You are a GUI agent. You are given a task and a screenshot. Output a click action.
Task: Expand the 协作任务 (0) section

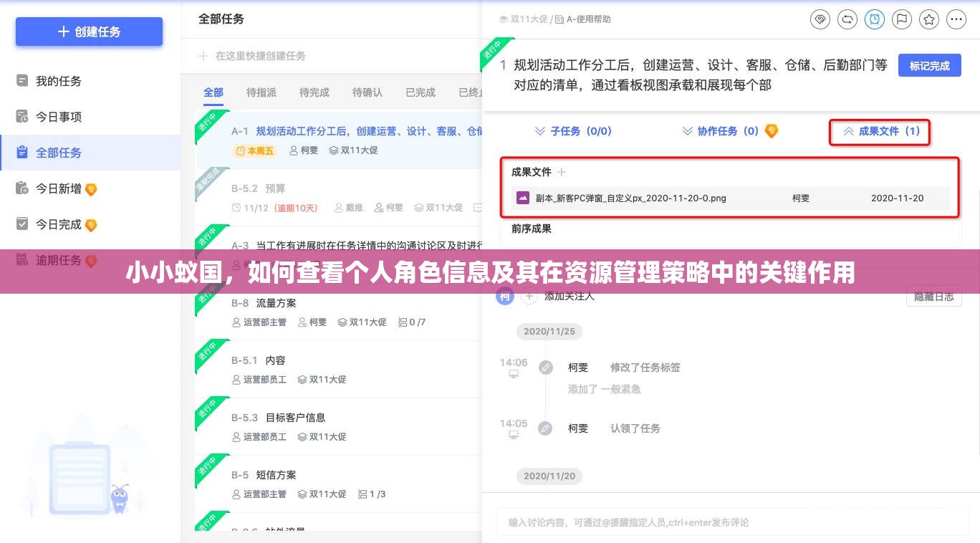721,131
